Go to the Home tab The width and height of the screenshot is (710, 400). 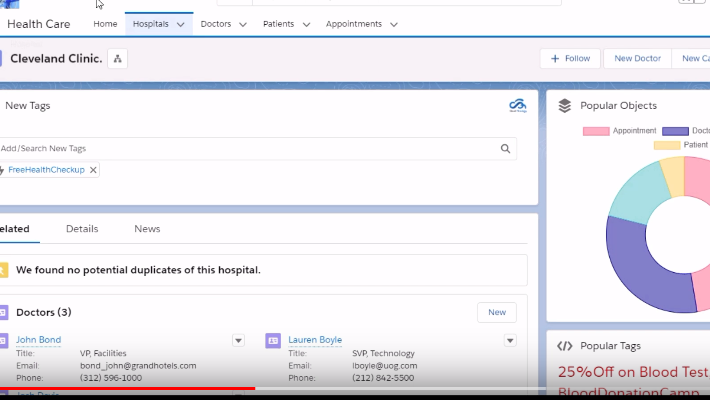click(105, 24)
